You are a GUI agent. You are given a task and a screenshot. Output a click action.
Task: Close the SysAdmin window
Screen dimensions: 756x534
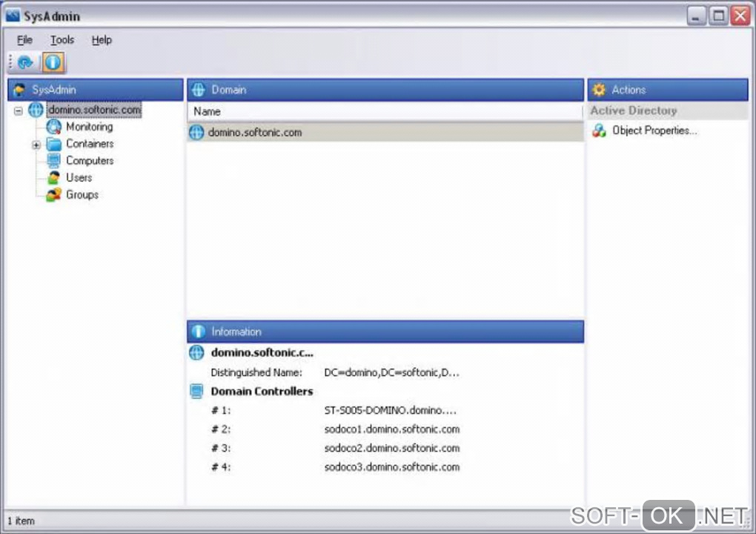click(x=740, y=16)
